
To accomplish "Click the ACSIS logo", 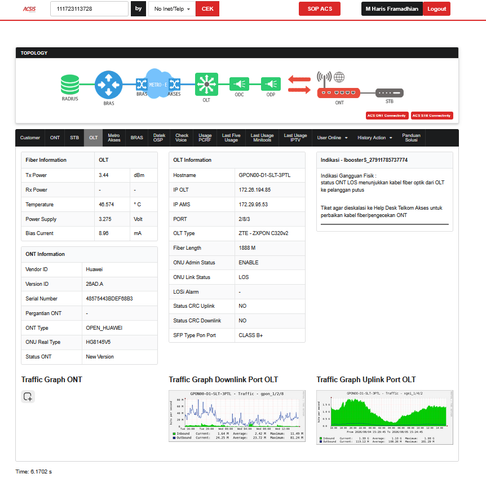I will [x=29, y=9].
